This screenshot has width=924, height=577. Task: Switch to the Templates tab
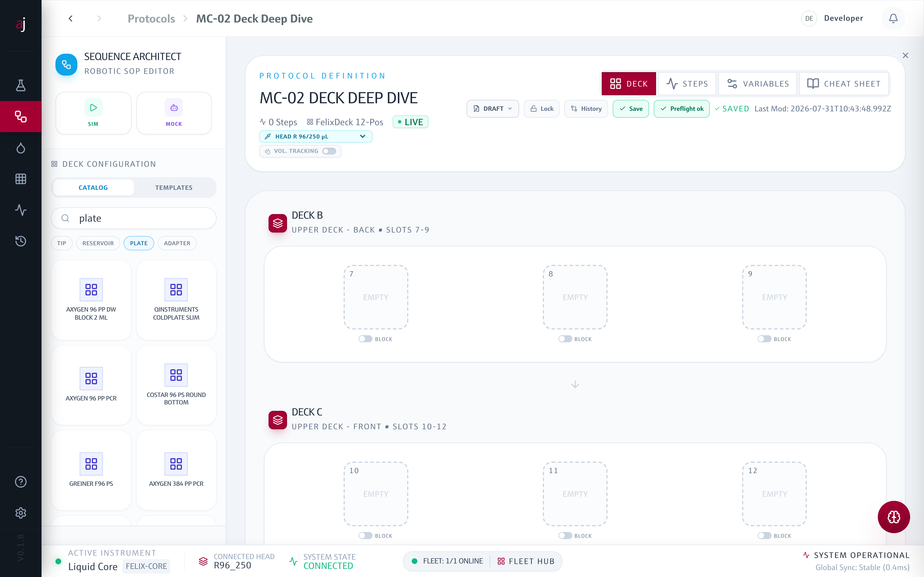click(x=174, y=187)
